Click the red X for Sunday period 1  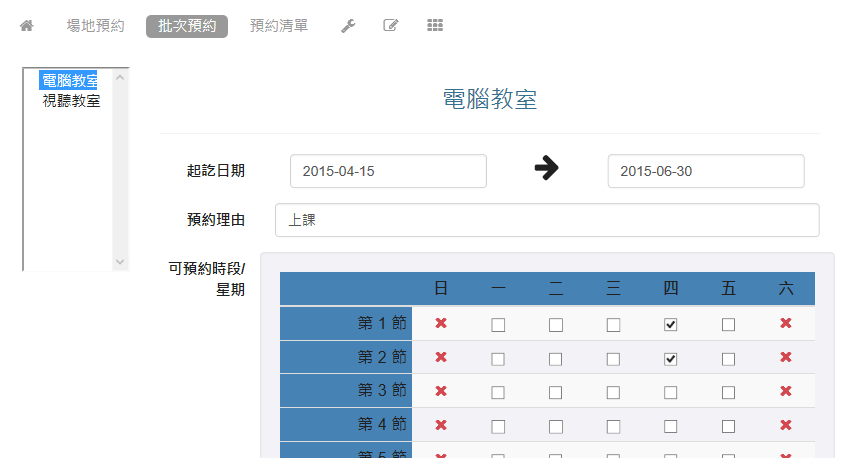tap(441, 323)
